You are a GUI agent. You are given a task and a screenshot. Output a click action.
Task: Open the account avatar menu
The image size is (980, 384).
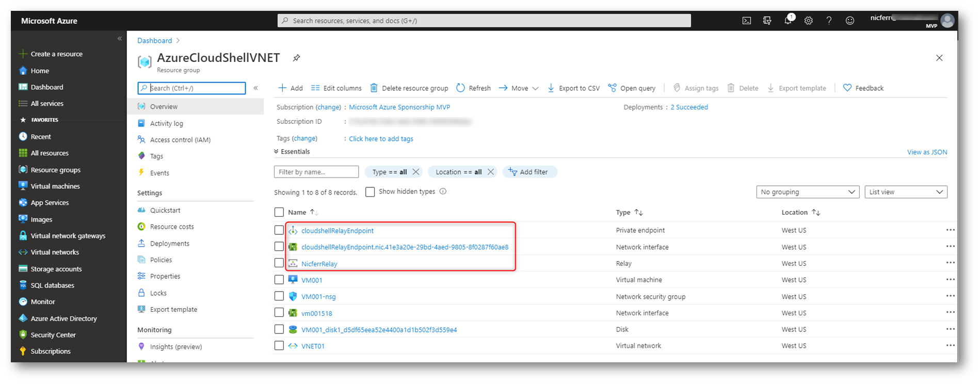click(x=947, y=21)
